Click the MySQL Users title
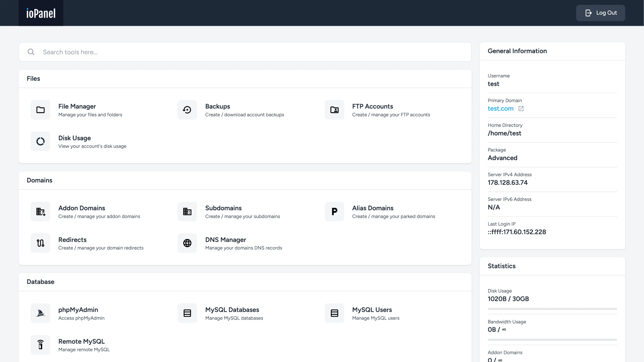 pos(372,310)
